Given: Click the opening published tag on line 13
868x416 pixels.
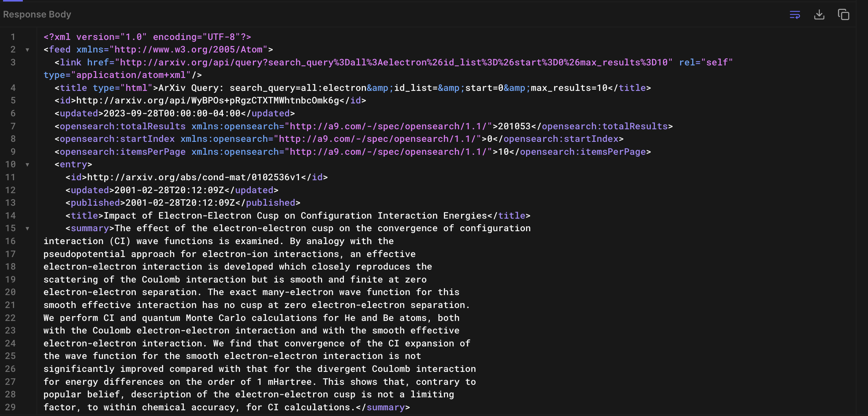Looking at the screenshot, I should point(95,203).
